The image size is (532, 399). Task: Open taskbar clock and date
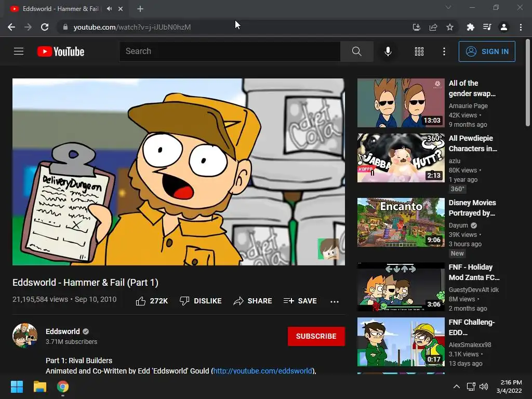point(509,387)
